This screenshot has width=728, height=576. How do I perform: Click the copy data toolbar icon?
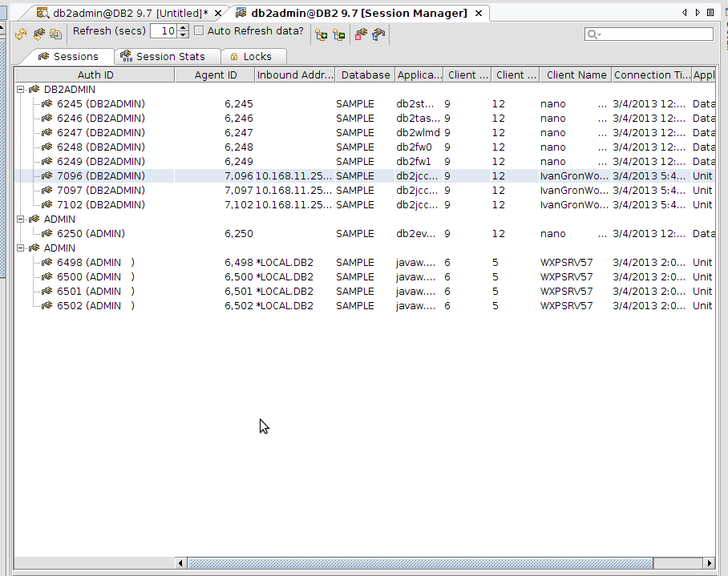point(55,34)
